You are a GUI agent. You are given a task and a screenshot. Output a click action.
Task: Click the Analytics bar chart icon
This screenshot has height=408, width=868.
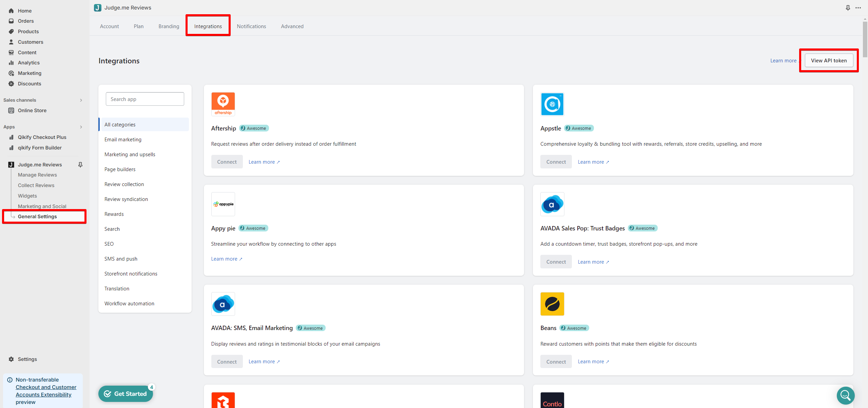click(11, 63)
